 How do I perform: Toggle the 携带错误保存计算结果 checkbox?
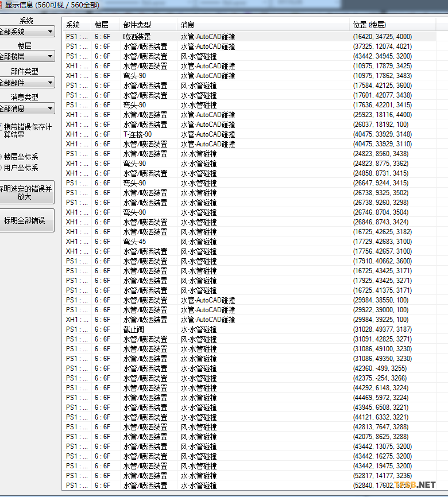(x=2, y=126)
